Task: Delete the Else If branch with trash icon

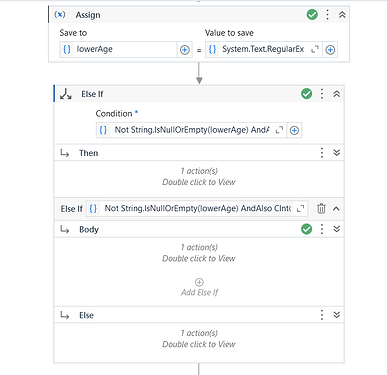Action: [321, 208]
